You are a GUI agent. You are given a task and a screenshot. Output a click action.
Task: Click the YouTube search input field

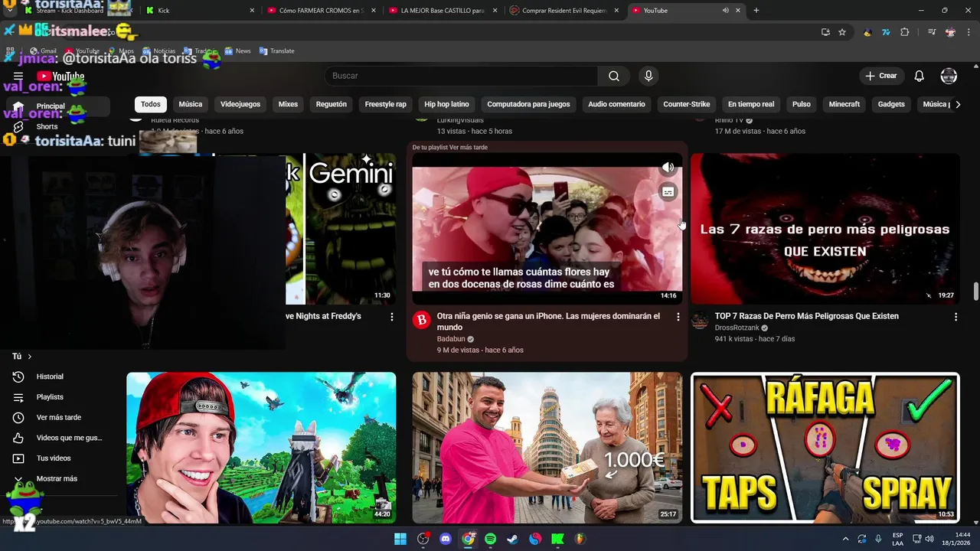pyautogui.click(x=461, y=76)
